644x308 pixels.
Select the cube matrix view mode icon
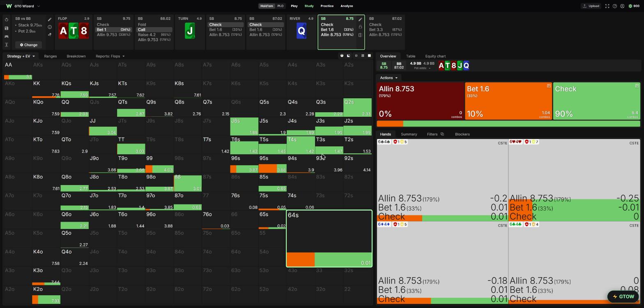[342, 56]
